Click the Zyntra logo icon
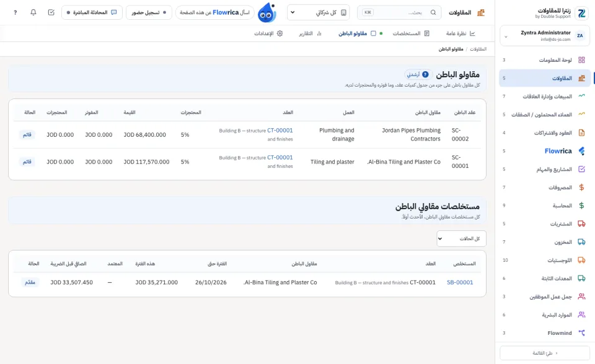595x364 pixels. pos(582,13)
